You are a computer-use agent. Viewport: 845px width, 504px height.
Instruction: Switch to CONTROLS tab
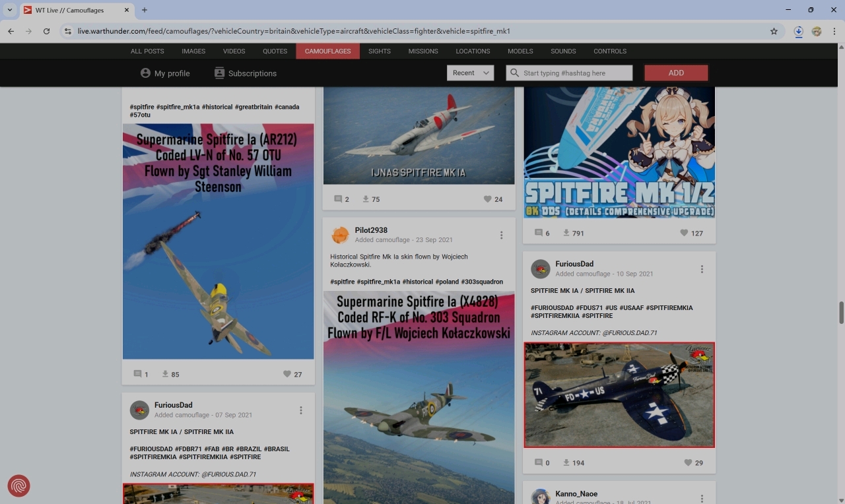tap(610, 51)
